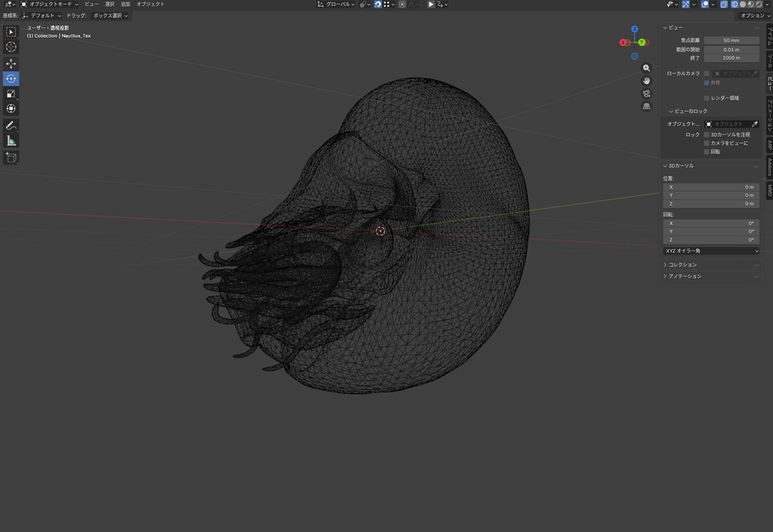Switch to the アニメーション sidebar tab

point(769,115)
